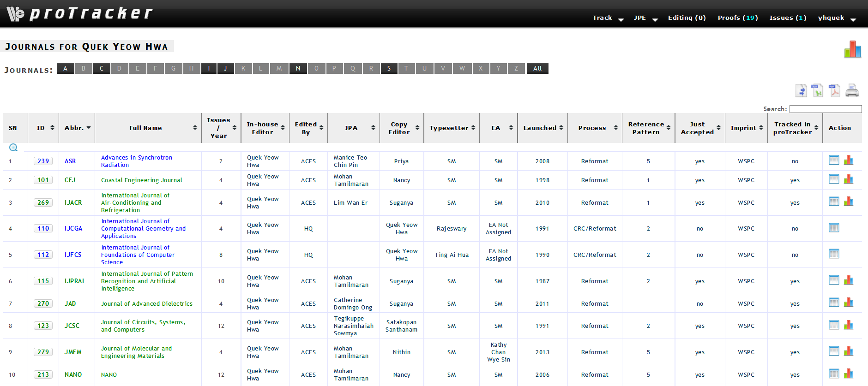Screen dimensions: 868x386
Task: Click the Search input field
Action: tap(825, 109)
